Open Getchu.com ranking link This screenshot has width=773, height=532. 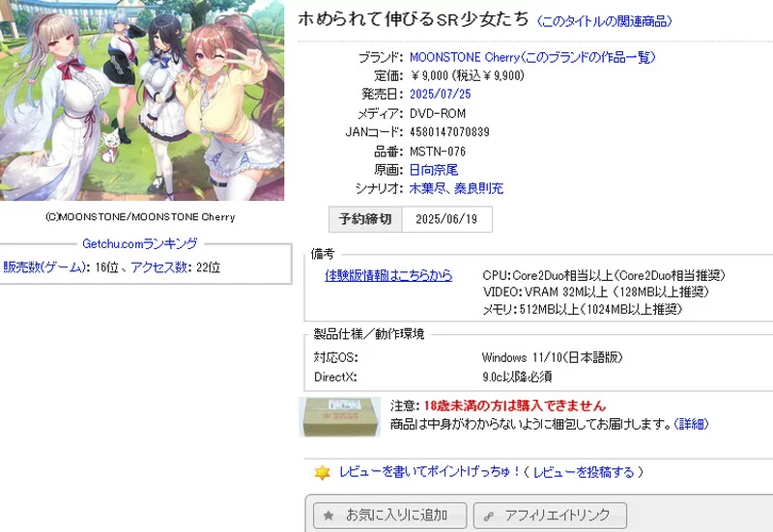(140, 243)
